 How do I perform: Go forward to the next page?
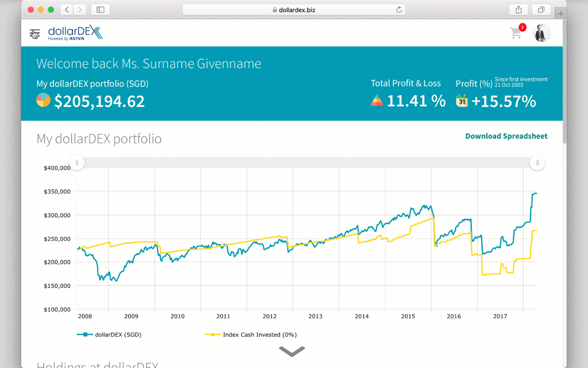pyautogui.click(x=80, y=9)
